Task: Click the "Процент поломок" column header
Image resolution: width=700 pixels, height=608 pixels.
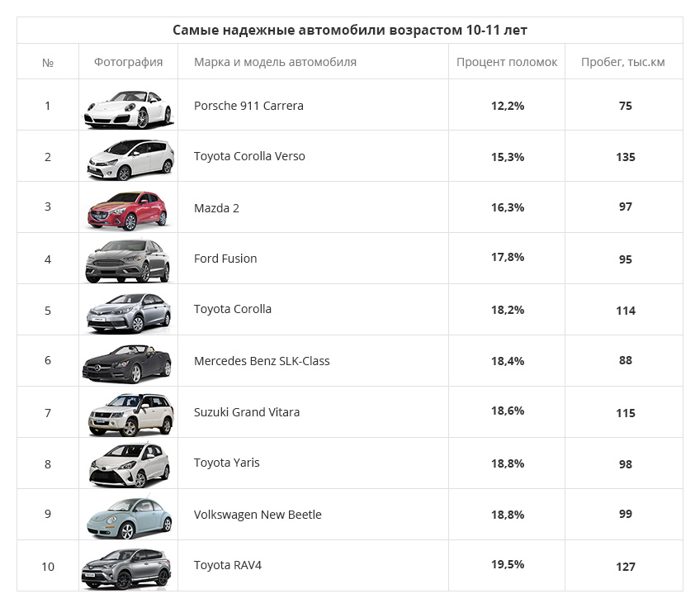Action: tap(507, 62)
